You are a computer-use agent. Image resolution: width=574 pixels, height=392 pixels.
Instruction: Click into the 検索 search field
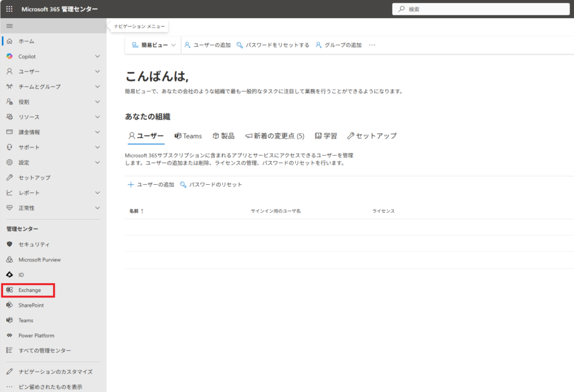point(481,9)
